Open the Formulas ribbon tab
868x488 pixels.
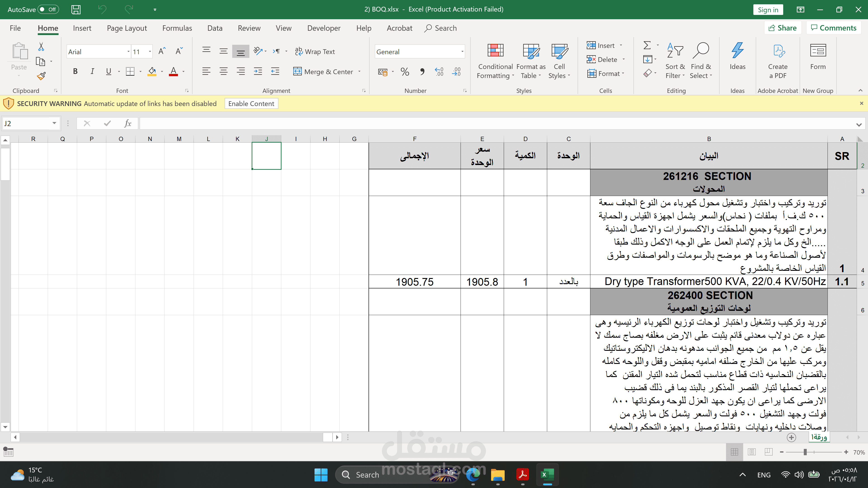[x=177, y=28]
